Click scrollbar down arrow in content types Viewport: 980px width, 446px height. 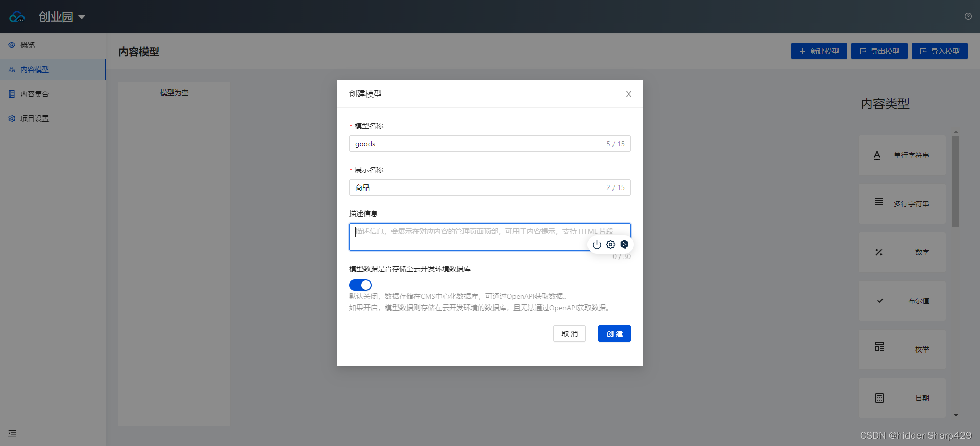pos(955,415)
